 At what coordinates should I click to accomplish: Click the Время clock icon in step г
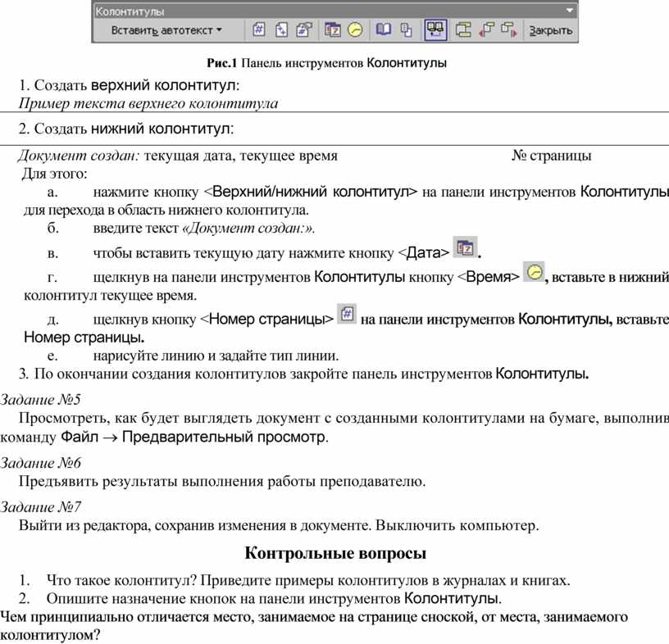click(x=534, y=272)
